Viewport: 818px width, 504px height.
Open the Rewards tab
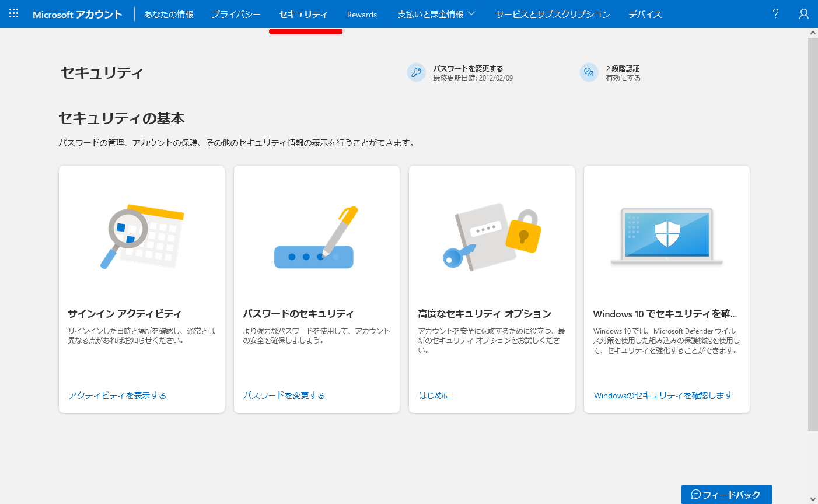click(362, 15)
